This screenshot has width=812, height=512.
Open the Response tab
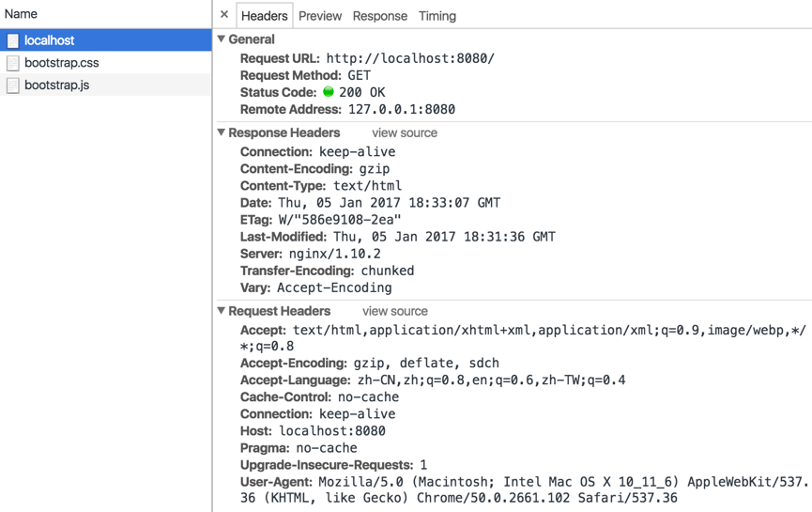(x=380, y=16)
